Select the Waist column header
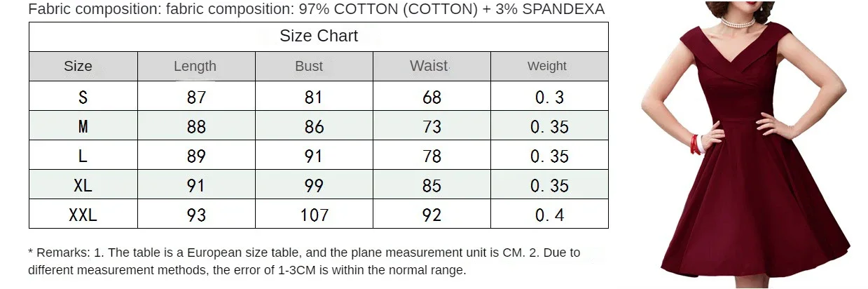This screenshot has width=868, height=289. pos(429,66)
